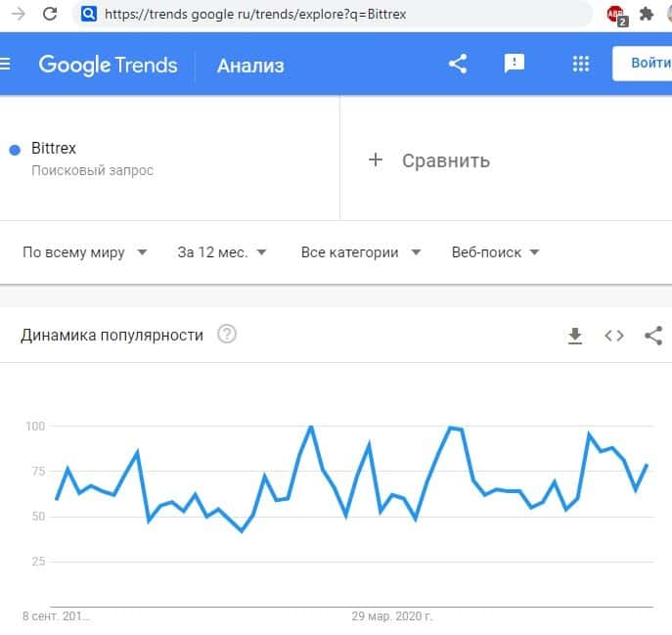Open the embed code icon
Viewport: 672px width, 635px height.
[x=614, y=336]
